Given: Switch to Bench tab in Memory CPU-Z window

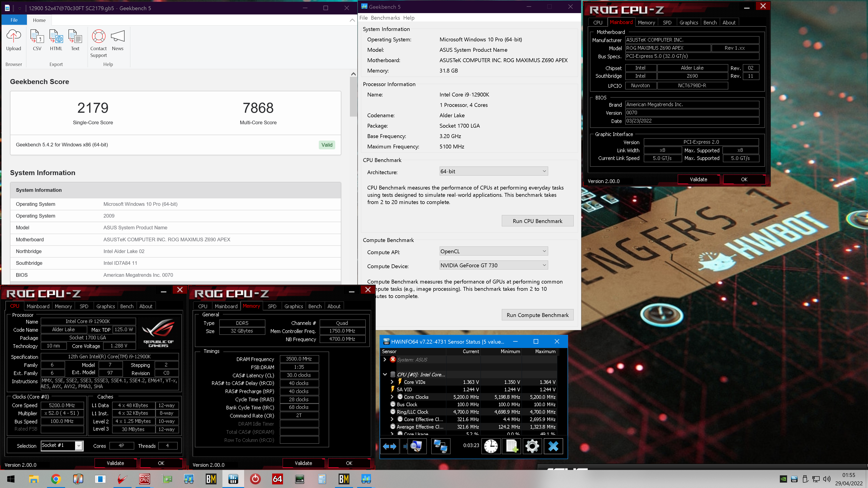Looking at the screenshot, I should [x=315, y=306].
